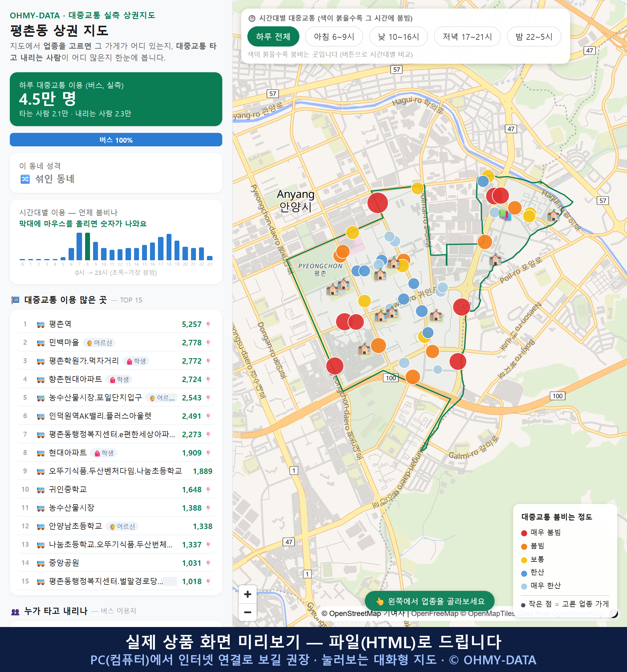Screen dimensions: 627x672
Task: Click the blue 한산 legend swatch
Action: [524, 573]
